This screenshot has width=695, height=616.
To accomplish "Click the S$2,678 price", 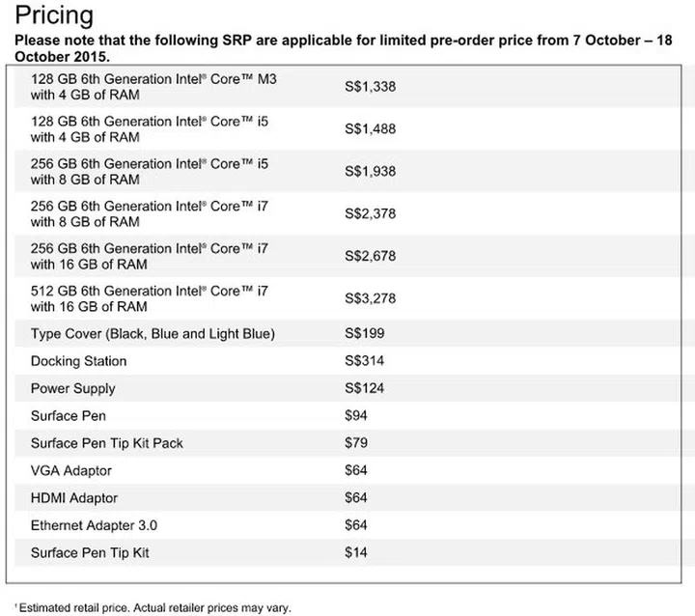I will (371, 256).
